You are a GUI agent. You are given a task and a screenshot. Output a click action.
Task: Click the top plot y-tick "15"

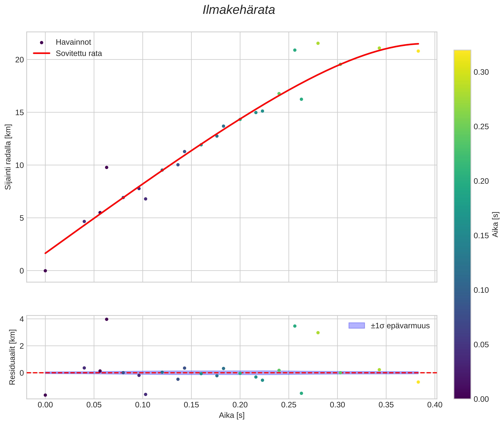tap(20, 113)
